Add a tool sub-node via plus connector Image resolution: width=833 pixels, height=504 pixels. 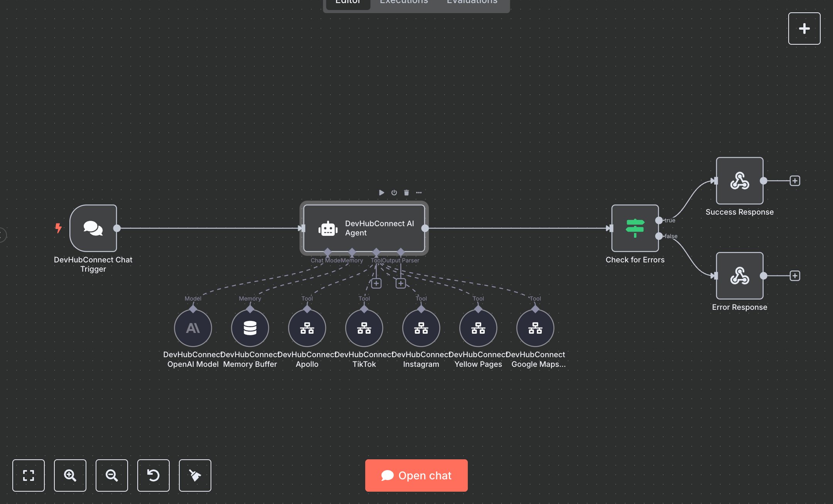pyautogui.click(x=376, y=284)
